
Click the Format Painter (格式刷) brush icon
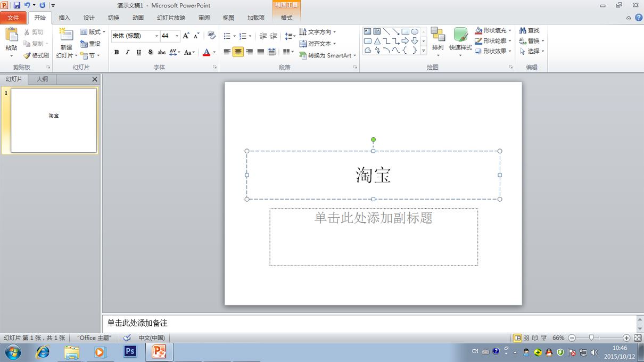[x=27, y=55]
